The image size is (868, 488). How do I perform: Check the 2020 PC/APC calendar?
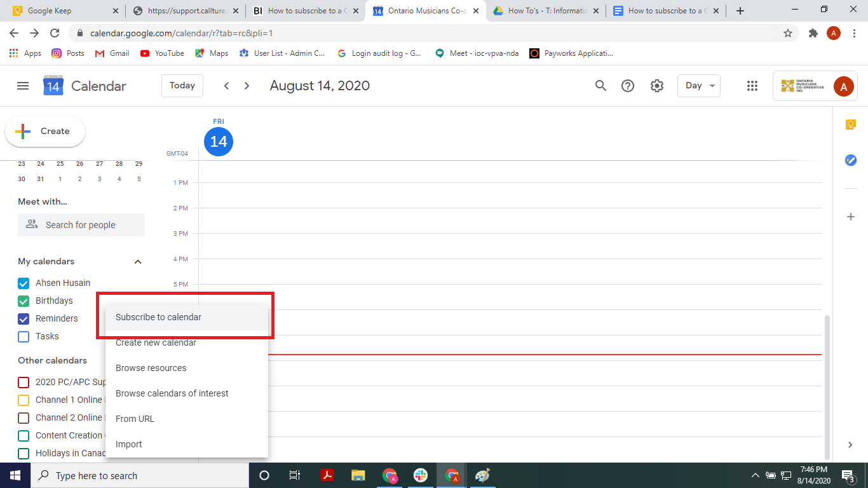click(x=24, y=383)
